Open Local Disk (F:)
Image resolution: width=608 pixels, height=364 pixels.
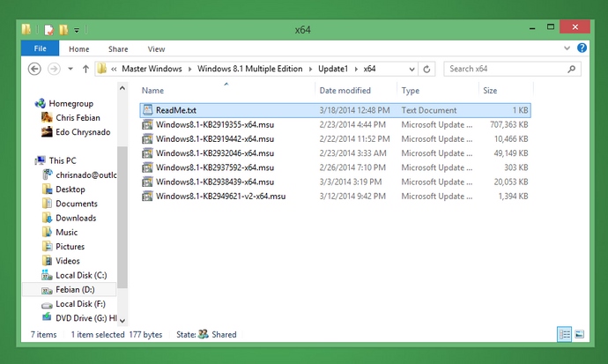[x=80, y=304]
